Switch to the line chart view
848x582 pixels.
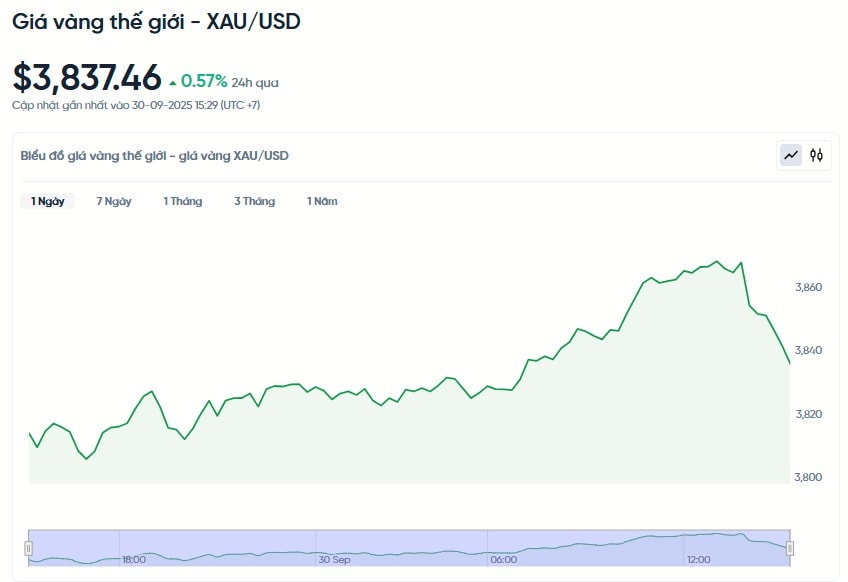pyautogui.click(x=791, y=155)
